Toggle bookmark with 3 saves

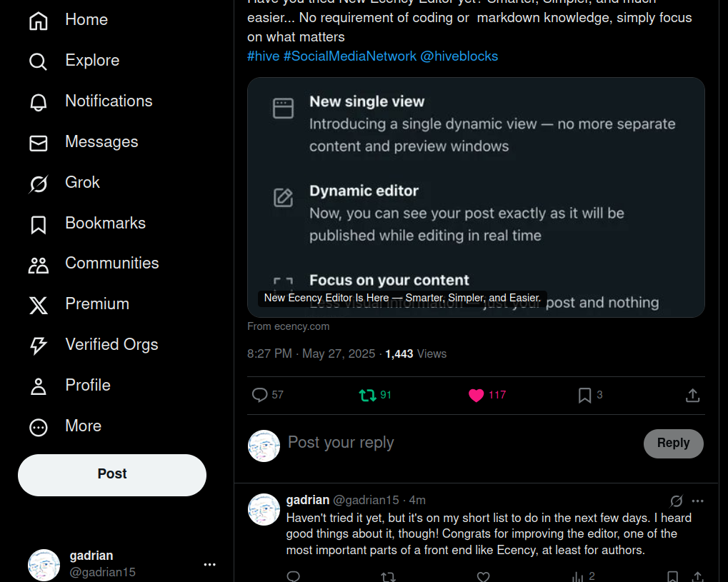coord(584,395)
